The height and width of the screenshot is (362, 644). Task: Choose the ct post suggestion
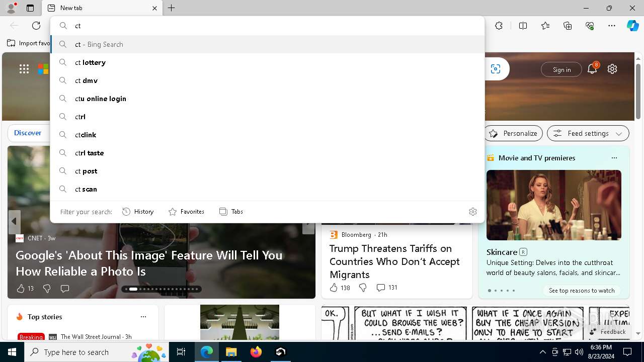(x=268, y=171)
